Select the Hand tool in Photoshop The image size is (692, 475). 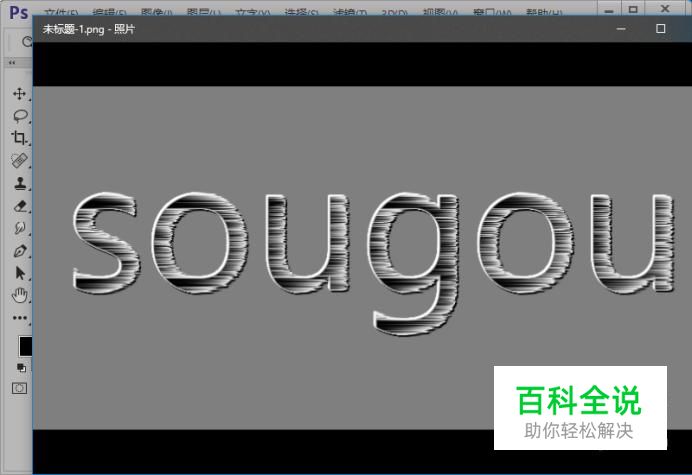(x=20, y=295)
